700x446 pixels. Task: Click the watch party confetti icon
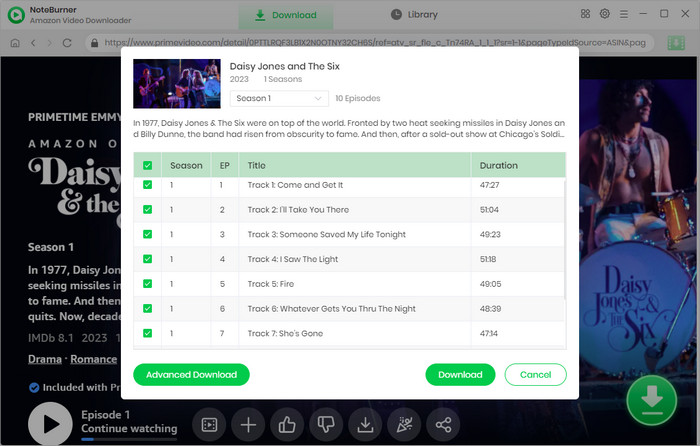[x=404, y=425]
